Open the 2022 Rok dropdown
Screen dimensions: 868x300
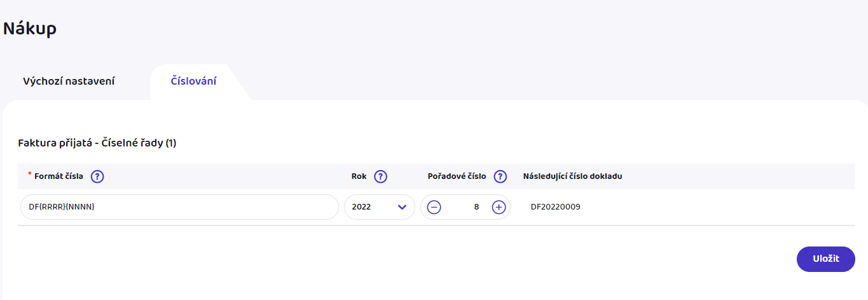coord(380,207)
